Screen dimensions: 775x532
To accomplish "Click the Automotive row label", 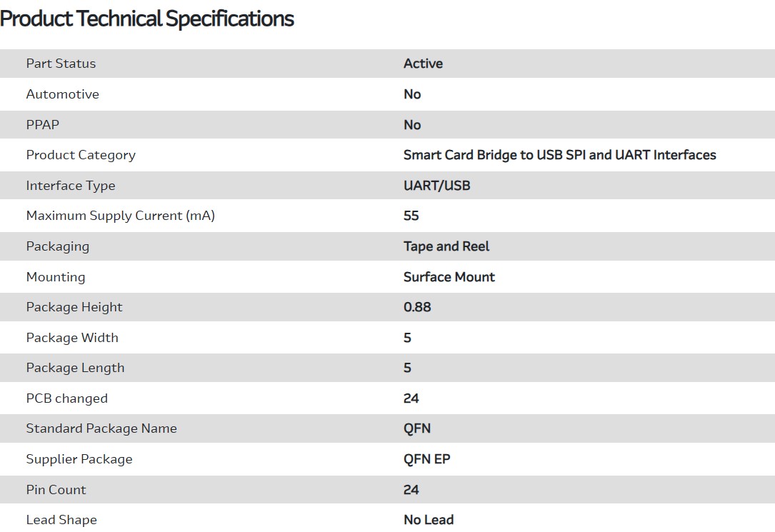I will point(62,94).
